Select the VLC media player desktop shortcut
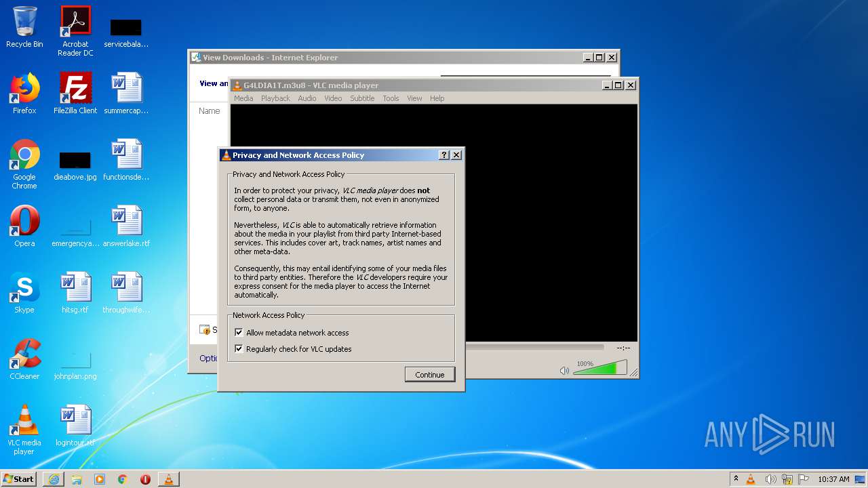 (x=24, y=430)
